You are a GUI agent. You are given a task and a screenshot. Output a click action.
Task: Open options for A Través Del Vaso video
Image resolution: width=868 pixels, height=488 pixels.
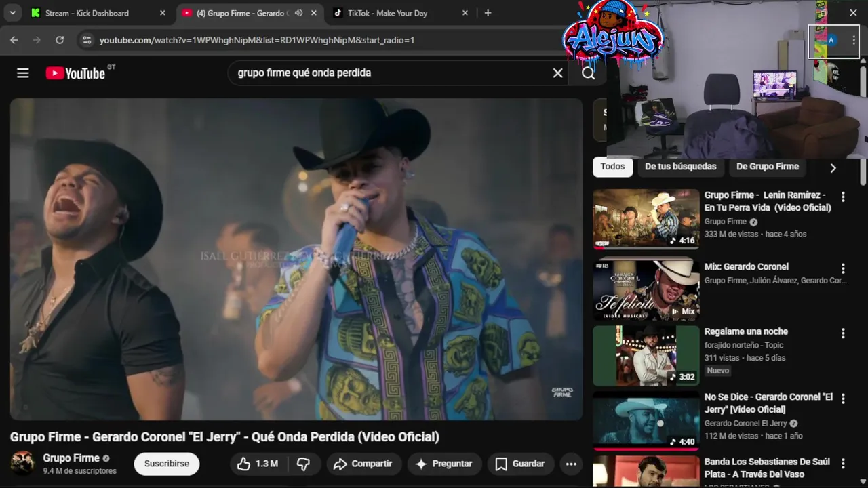tap(843, 464)
